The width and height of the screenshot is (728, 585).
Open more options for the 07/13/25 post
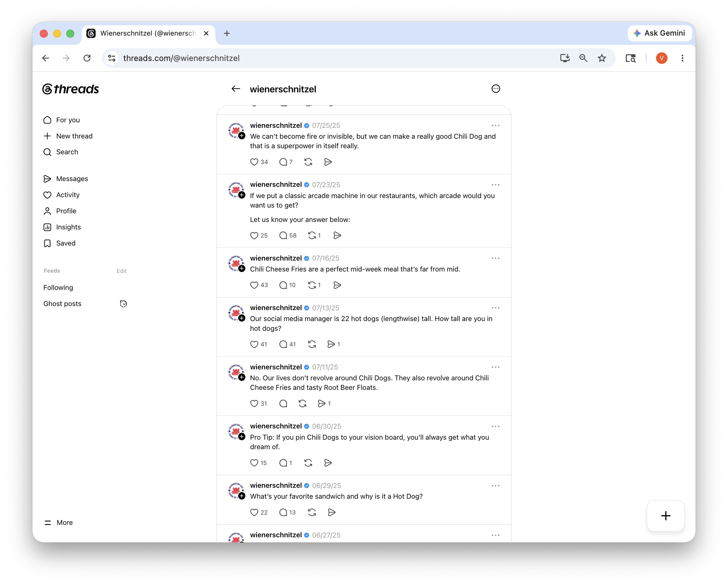coord(495,308)
